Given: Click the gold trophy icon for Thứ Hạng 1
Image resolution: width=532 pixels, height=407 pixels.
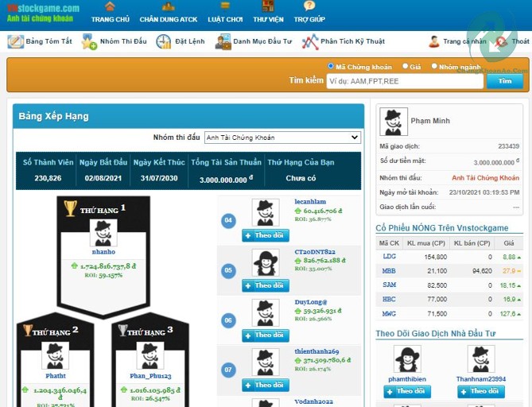Looking at the screenshot, I should (x=70, y=208).
